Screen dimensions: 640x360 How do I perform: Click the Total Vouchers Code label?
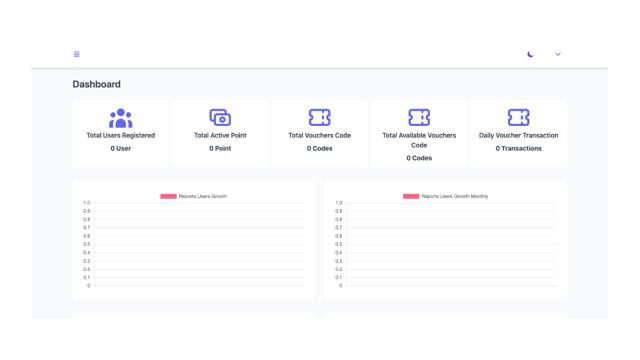coord(320,136)
